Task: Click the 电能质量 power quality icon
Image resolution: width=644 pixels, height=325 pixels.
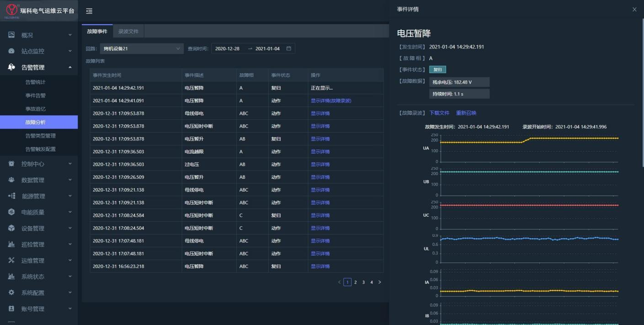Action: tap(11, 212)
